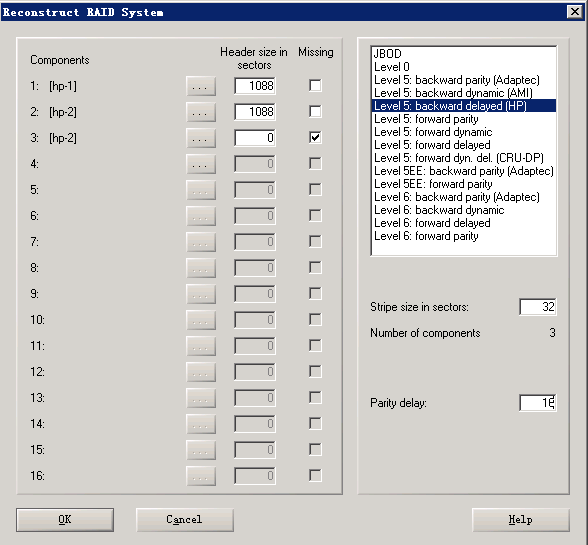Choose Level 5: forward dyn. del. (CRU-DP)
Viewport: 588px width, 545px height.
[x=464, y=158]
